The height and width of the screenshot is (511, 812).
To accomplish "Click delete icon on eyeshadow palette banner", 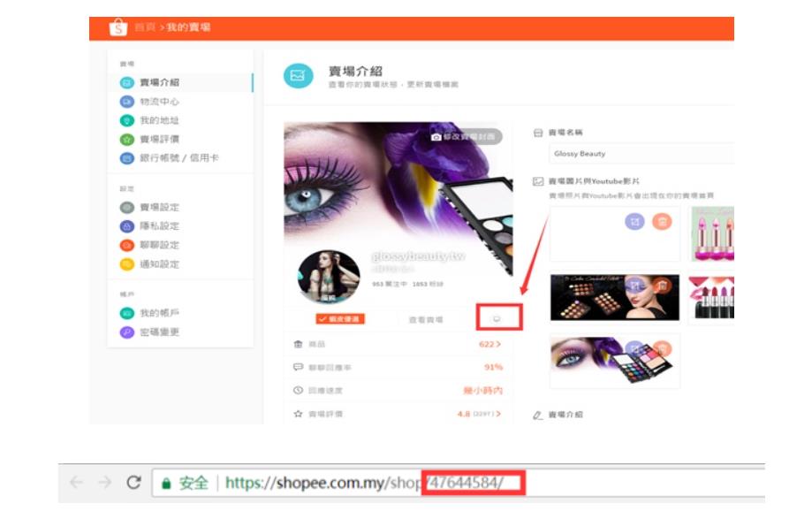I will tap(662, 285).
